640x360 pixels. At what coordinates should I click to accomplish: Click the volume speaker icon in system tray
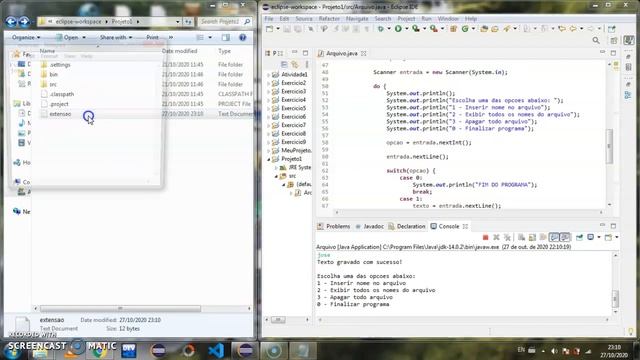[x=554, y=351]
